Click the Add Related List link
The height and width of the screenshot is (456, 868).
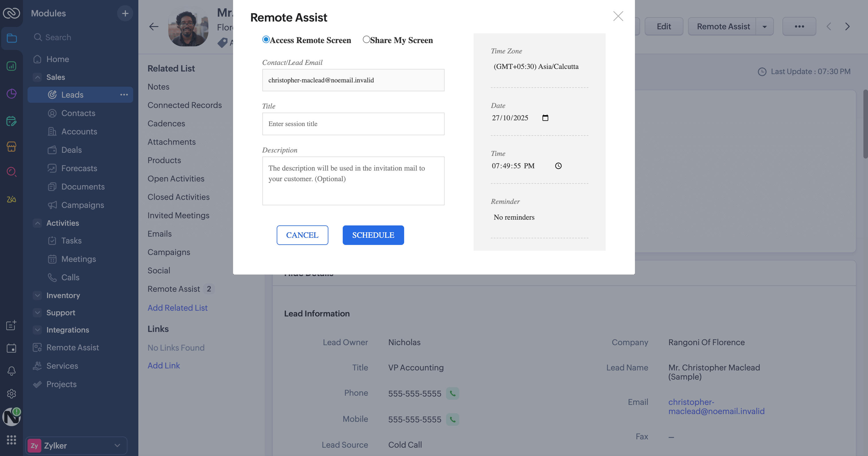coord(177,308)
